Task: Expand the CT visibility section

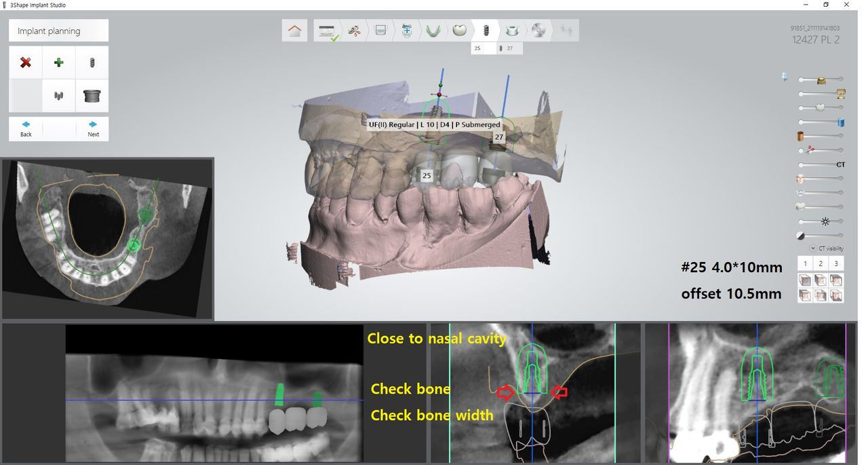Action: [813, 248]
